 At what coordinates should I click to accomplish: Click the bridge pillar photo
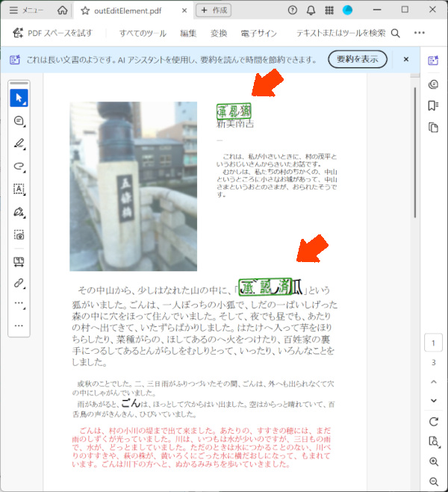click(x=134, y=187)
